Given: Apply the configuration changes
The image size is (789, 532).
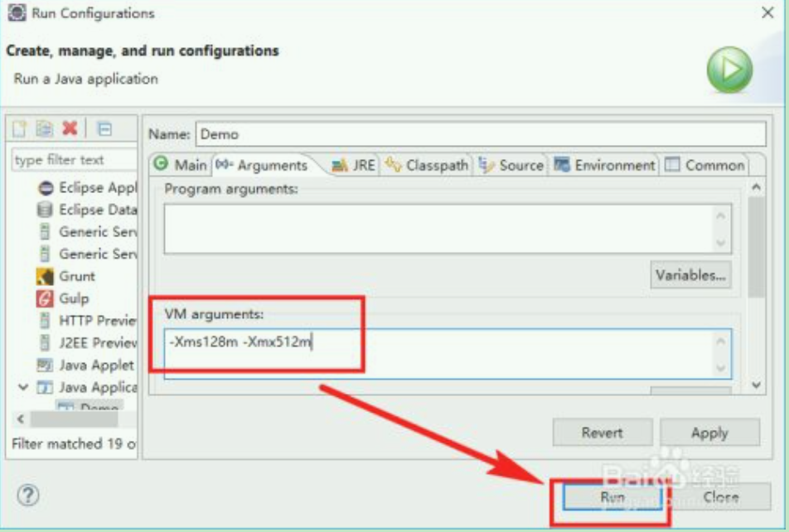Looking at the screenshot, I should 710,432.
